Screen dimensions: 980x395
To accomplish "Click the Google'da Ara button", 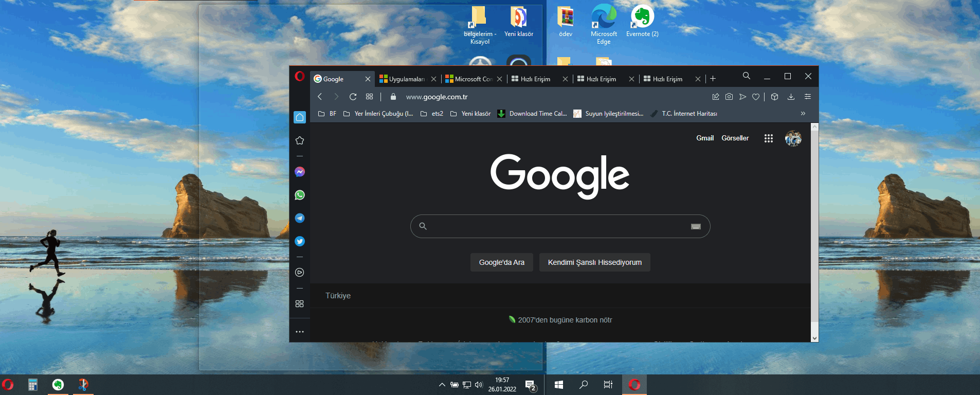I will (502, 262).
